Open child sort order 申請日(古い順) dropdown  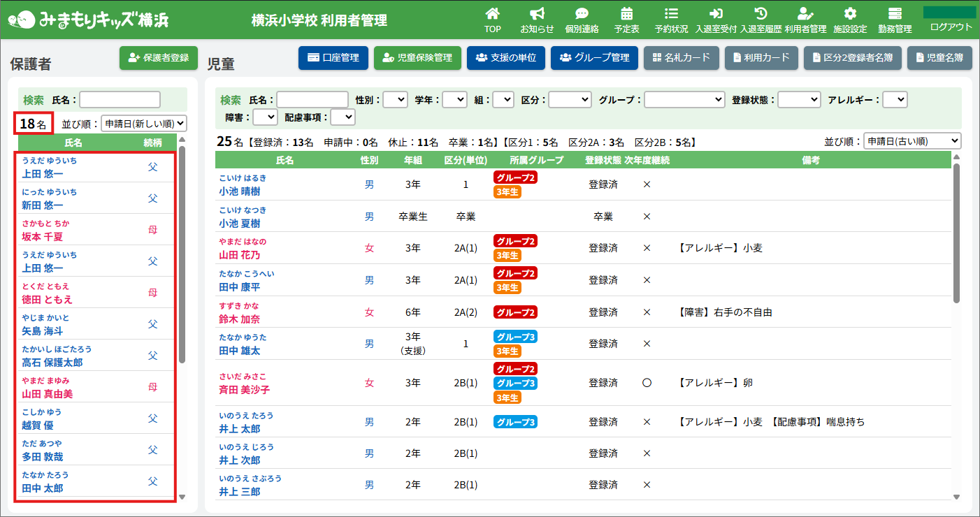pyautogui.click(x=912, y=141)
